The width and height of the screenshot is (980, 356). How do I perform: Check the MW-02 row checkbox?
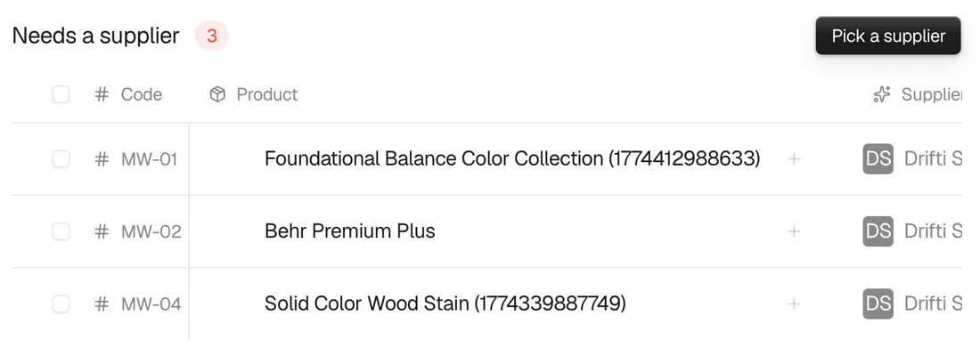(61, 231)
